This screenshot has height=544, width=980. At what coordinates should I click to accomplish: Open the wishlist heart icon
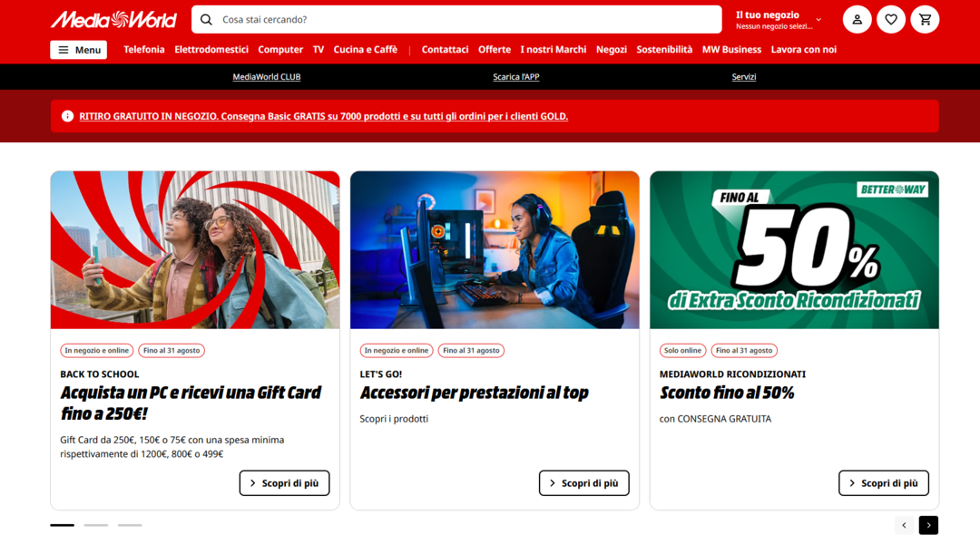pyautogui.click(x=891, y=19)
